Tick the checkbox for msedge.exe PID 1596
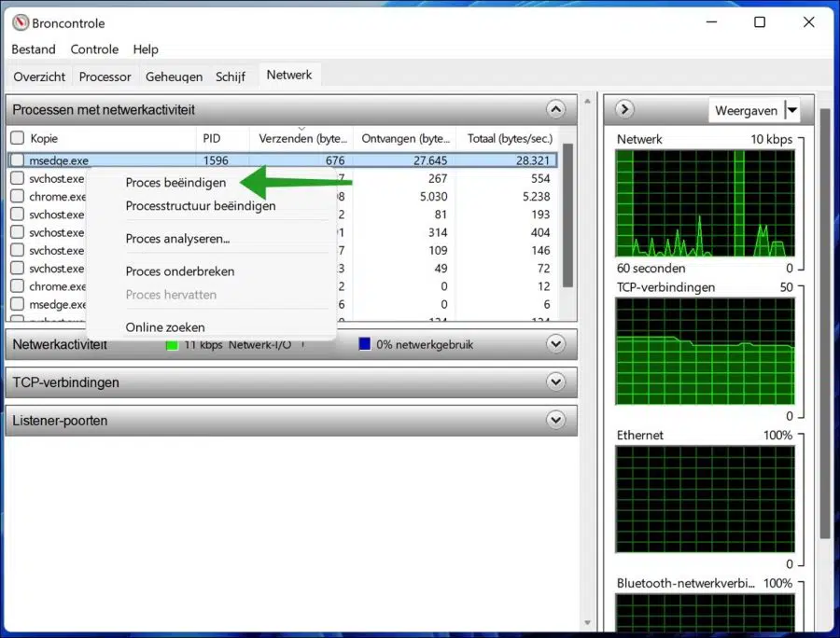The height and width of the screenshot is (638, 840). point(18,160)
